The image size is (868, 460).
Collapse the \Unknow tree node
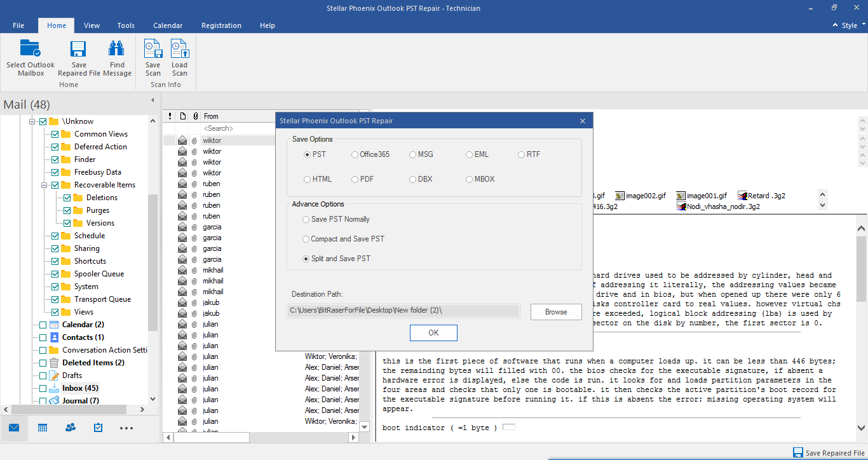[x=33, y=121]
